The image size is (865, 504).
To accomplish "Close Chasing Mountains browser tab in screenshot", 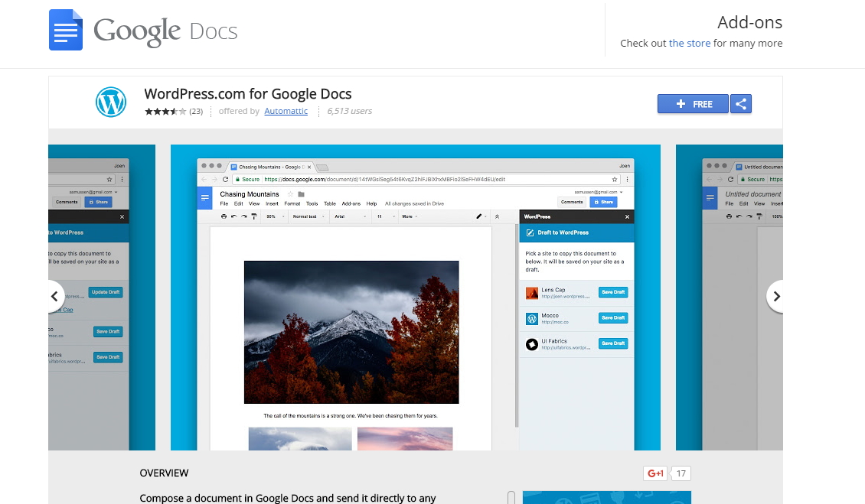I will (309, 167).
